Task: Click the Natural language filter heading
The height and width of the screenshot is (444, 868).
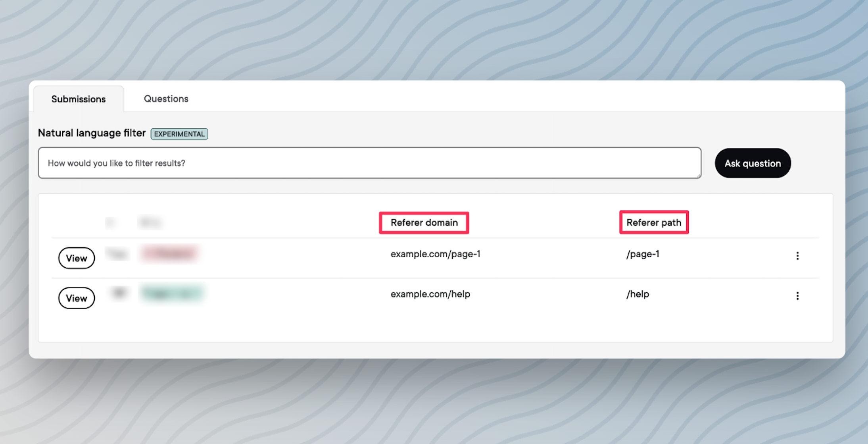Action: coord(92,133)
